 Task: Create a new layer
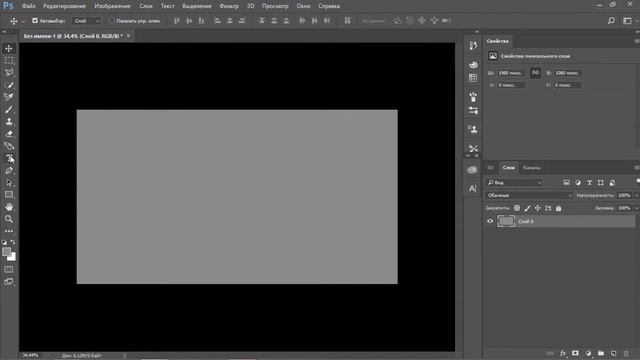(x=613, y=353)
